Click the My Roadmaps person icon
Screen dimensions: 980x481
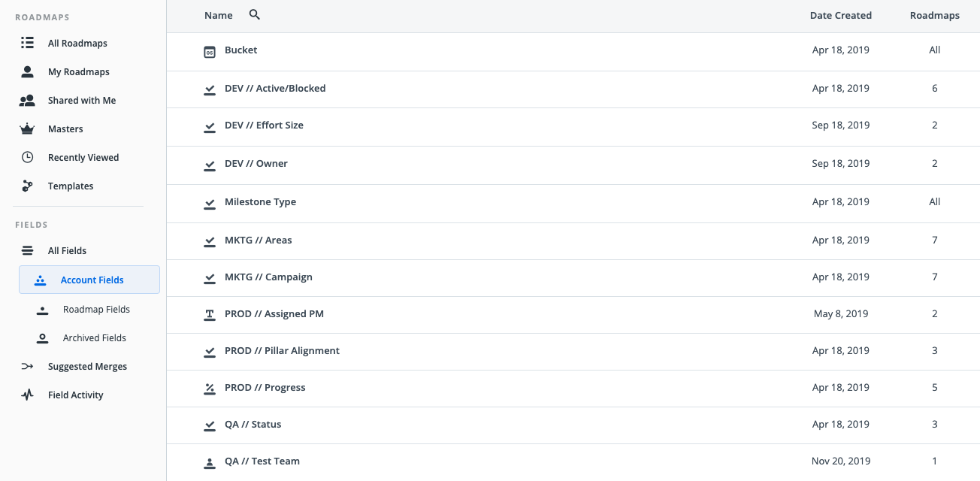pyautogui.click(x=27, y=71)
